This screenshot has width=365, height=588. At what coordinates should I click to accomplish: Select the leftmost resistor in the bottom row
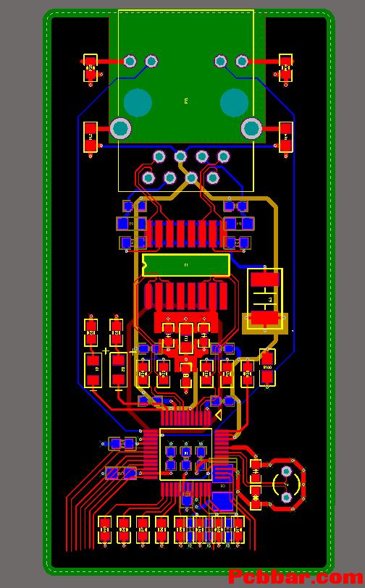[105, 529]
